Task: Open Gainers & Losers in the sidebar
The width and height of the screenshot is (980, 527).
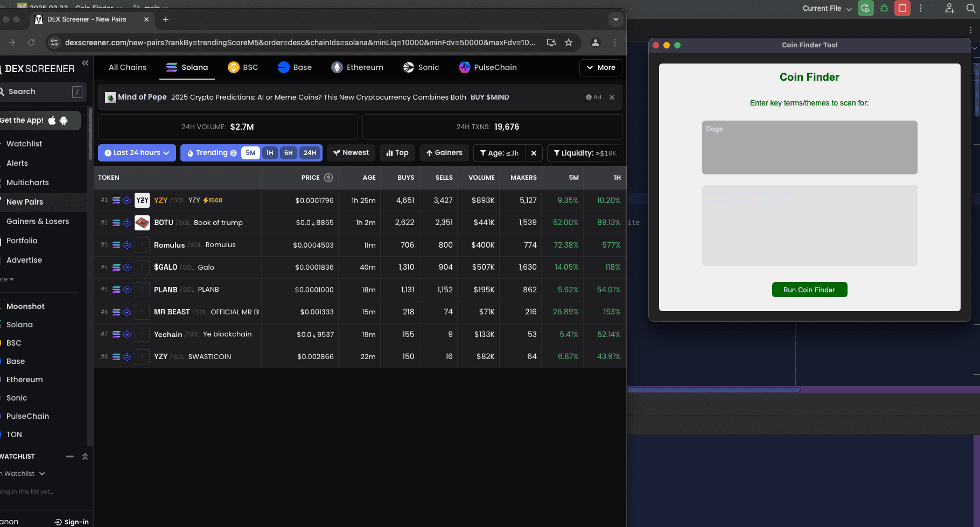Action: tap(38, 221)
